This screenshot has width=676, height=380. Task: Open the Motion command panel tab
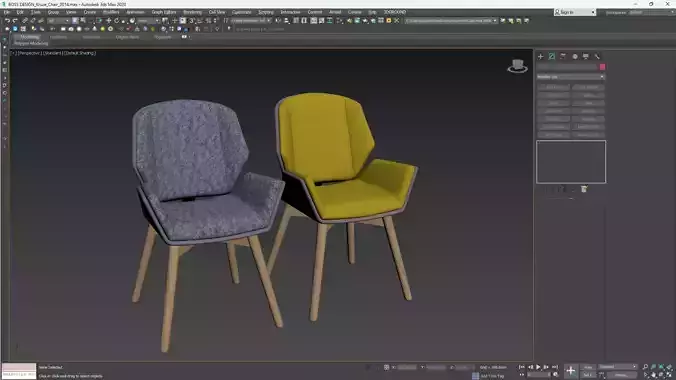coord(575,57)
